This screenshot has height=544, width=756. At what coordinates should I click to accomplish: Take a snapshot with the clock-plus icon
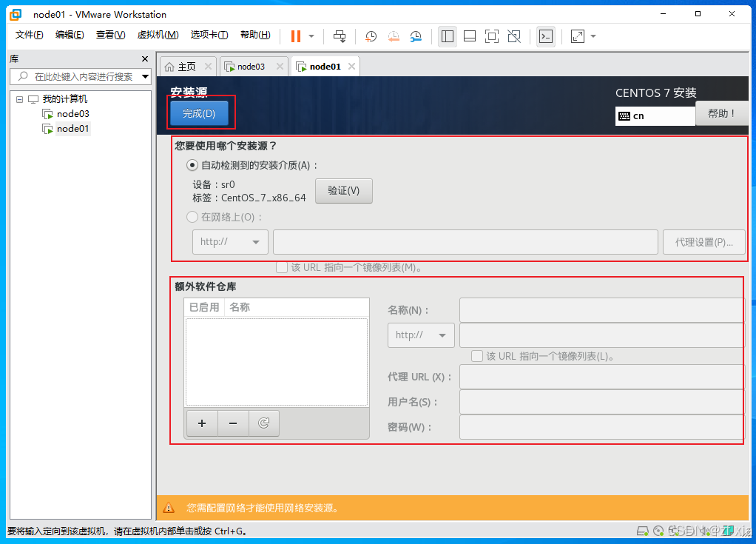coord(371,36)
